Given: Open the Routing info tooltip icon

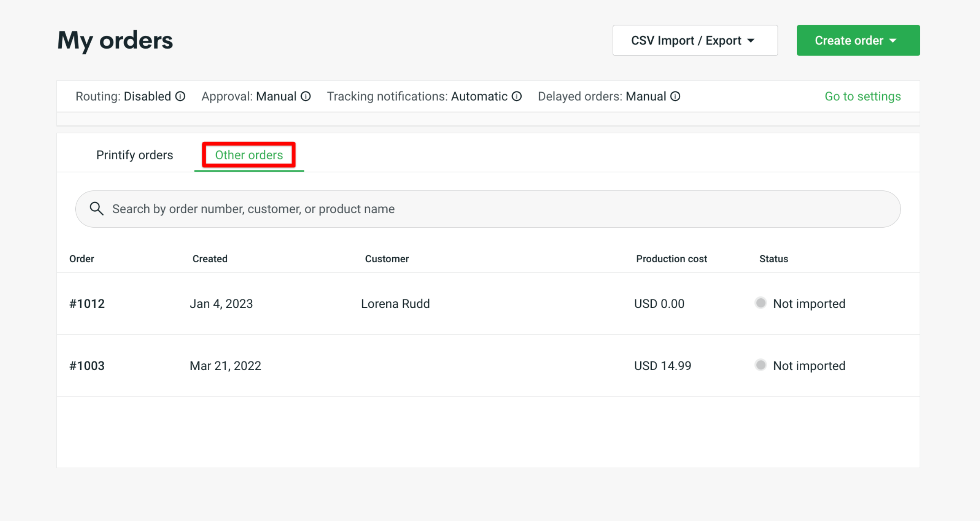Looking at the screenshot, I should pyautogui.click(x=180, y=96).
